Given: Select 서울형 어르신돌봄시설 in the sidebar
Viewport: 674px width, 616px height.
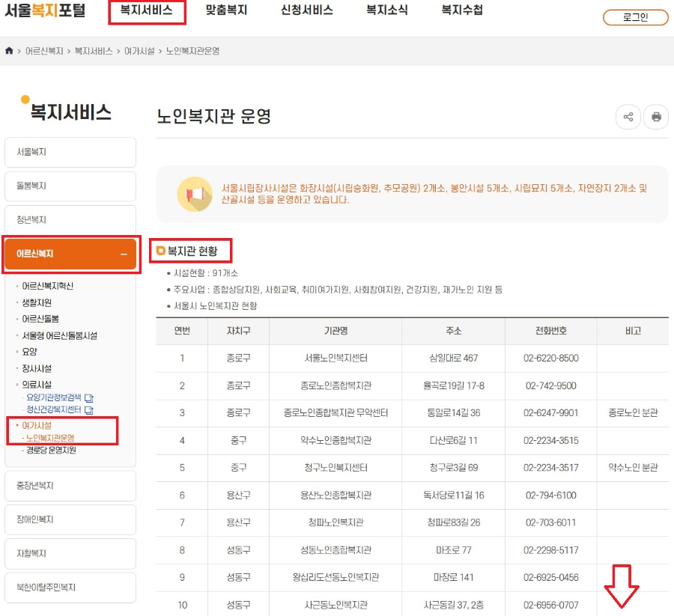Looking at the screenshot, I should tap(59, 335).
